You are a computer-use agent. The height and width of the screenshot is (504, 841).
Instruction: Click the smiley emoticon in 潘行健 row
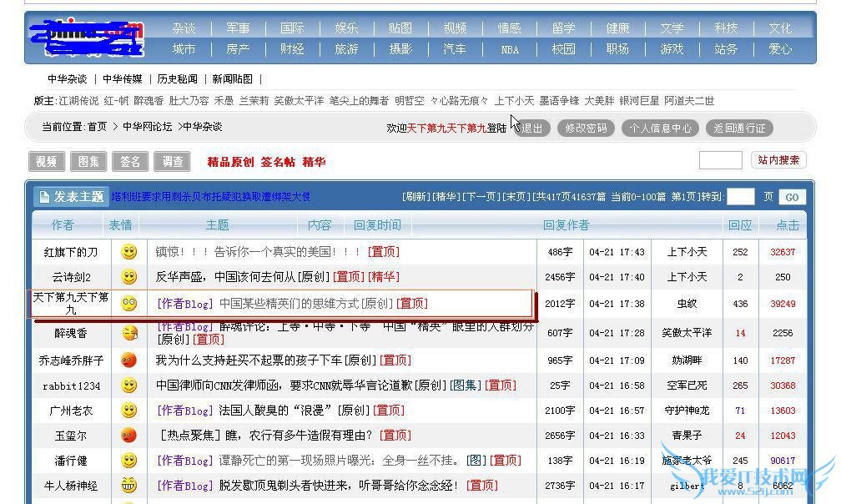(128, 460)
